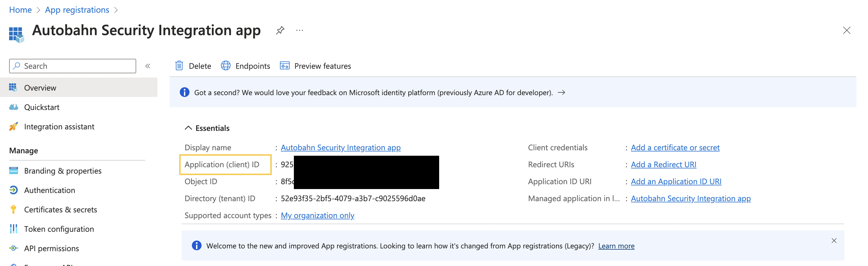Image resolution: width=868 pixels, height=266 pixels.
Task: Click the Preview features icon
Action: [285, 66]
